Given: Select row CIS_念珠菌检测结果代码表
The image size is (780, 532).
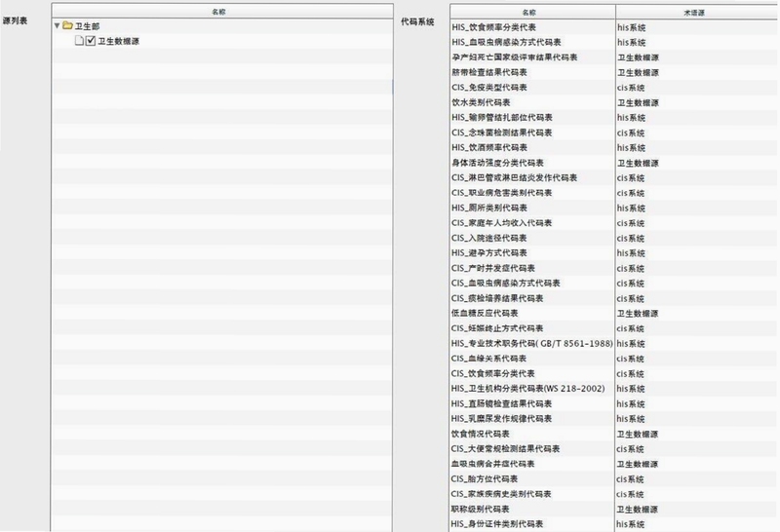Looking at the screenshot, I should point(614,133).
